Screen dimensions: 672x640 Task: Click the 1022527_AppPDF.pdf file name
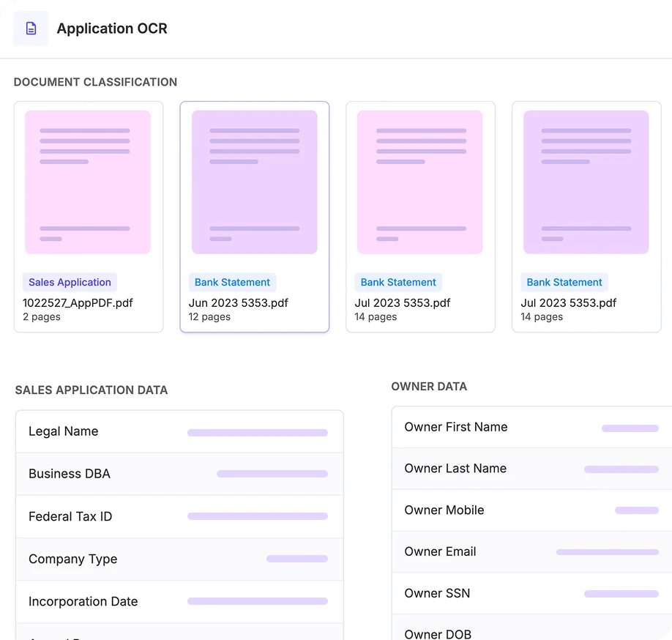(x=78, y=303)
